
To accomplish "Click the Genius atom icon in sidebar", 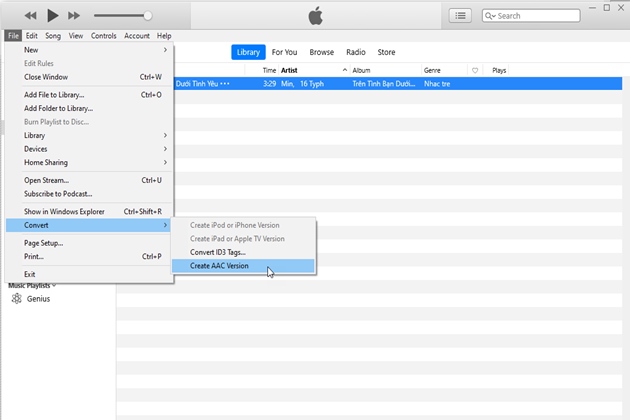I will (16, 299).
